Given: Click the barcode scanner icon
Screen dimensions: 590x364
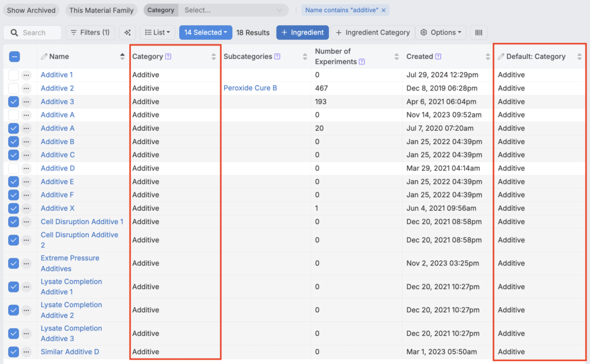Looking at the screenshot, I should click(x=478, y=33).
